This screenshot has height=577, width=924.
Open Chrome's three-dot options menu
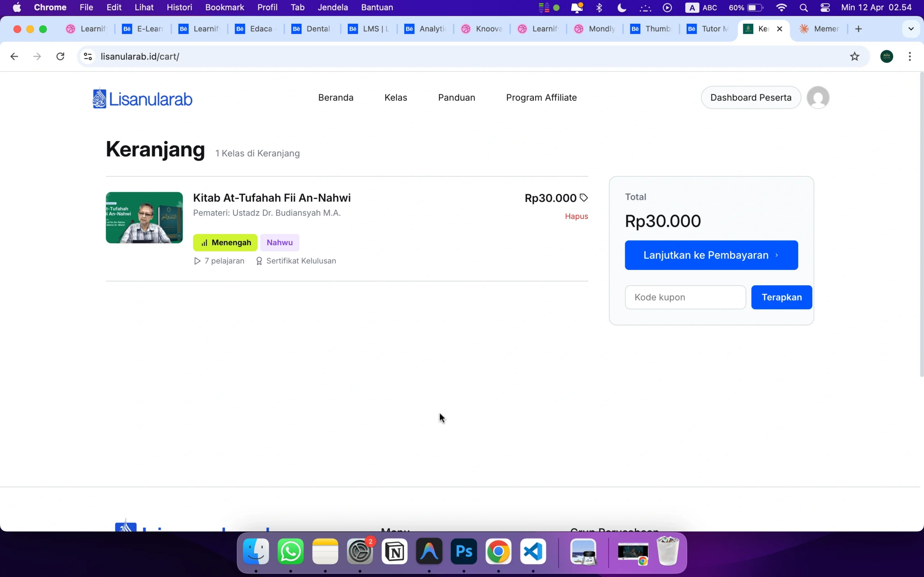click(x=910, y=56)
